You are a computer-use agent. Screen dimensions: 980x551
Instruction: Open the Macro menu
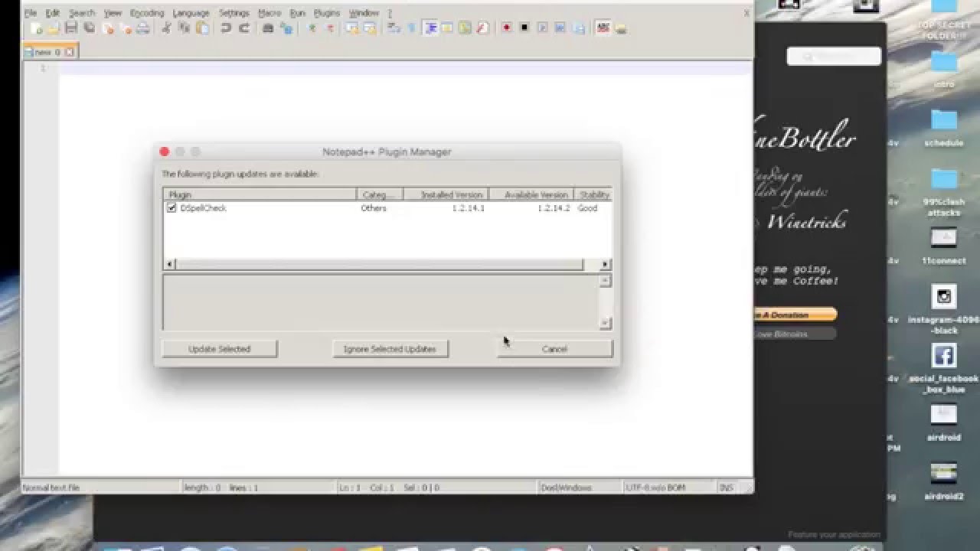coord(269,13)
